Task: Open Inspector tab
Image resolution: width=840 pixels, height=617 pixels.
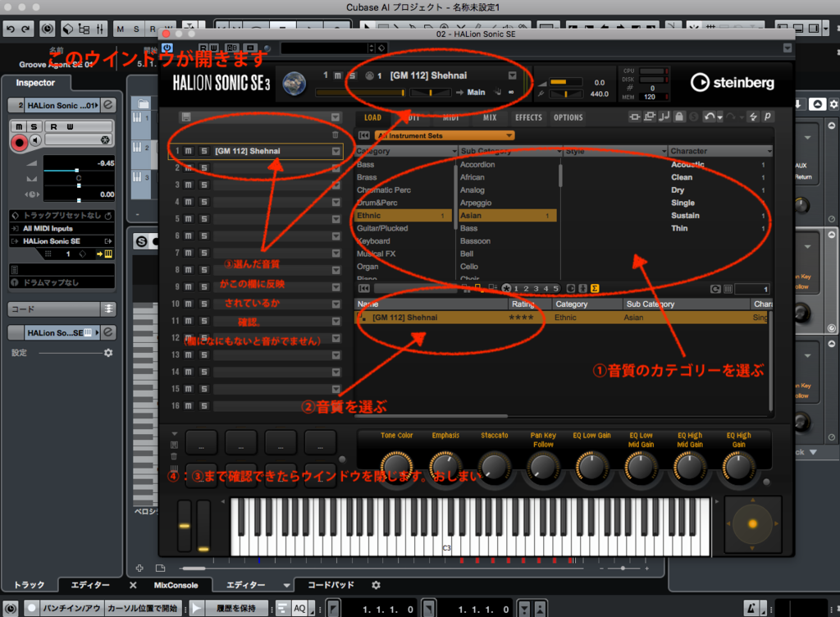Action: click(35, 83)
